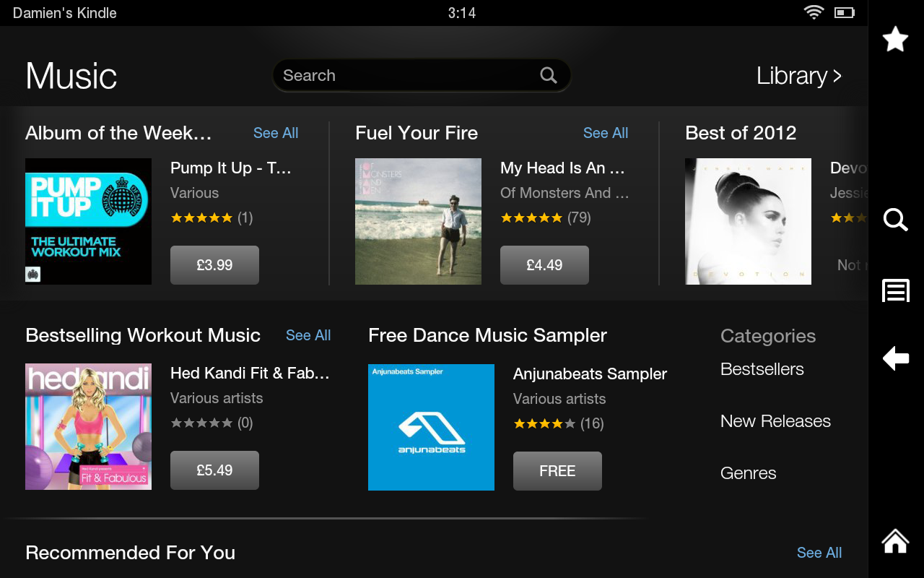The image size is (924, 578).
Task: Open the New Releases category
Action: click(x=775, y=421)
